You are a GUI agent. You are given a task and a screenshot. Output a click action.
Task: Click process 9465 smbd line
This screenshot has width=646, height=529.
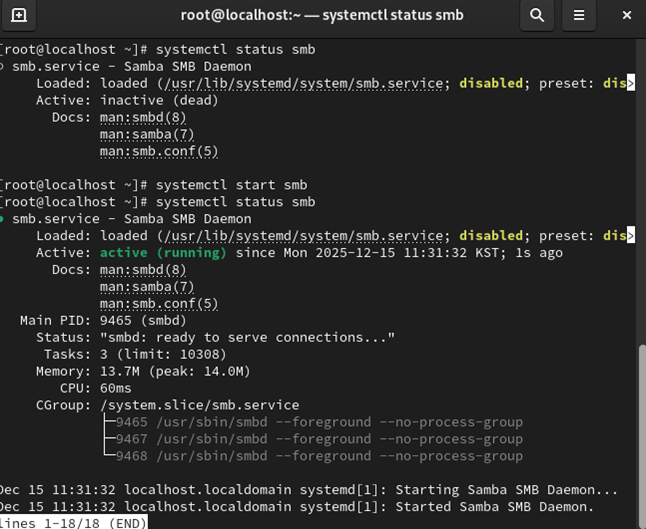319,422
